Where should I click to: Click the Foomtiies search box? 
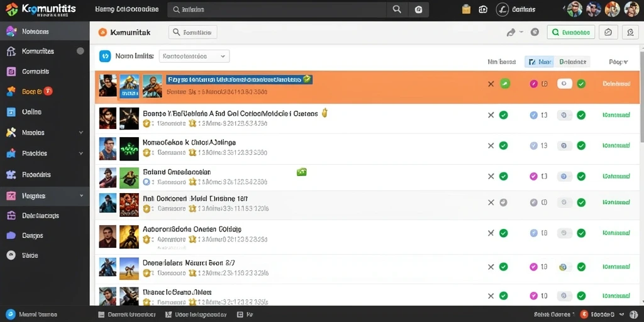click(192, 32)
